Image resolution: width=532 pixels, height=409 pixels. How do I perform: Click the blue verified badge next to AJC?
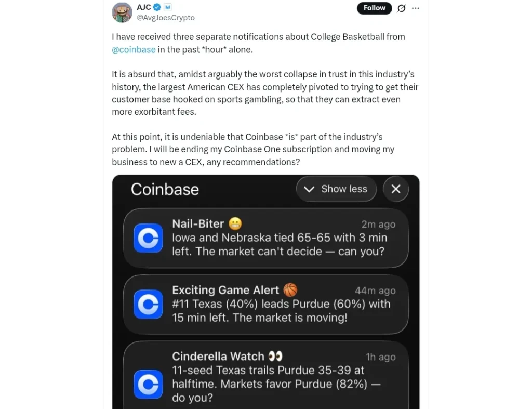(156, 7)
